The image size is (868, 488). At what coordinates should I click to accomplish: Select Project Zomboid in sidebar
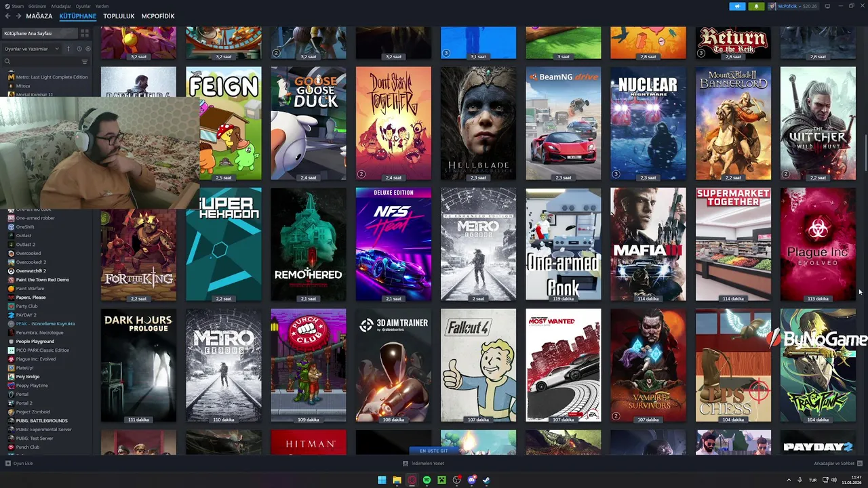[34, 412]
